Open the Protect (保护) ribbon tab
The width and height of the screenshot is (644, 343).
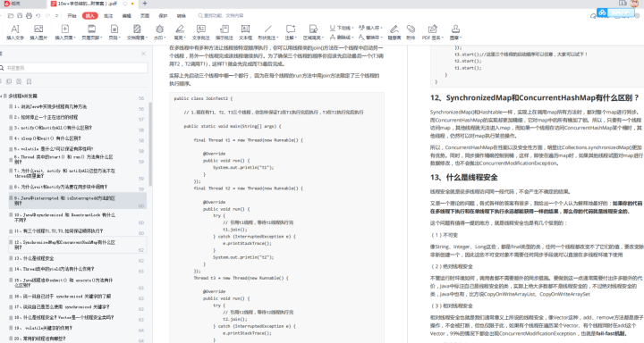click(x=163, y=15)
